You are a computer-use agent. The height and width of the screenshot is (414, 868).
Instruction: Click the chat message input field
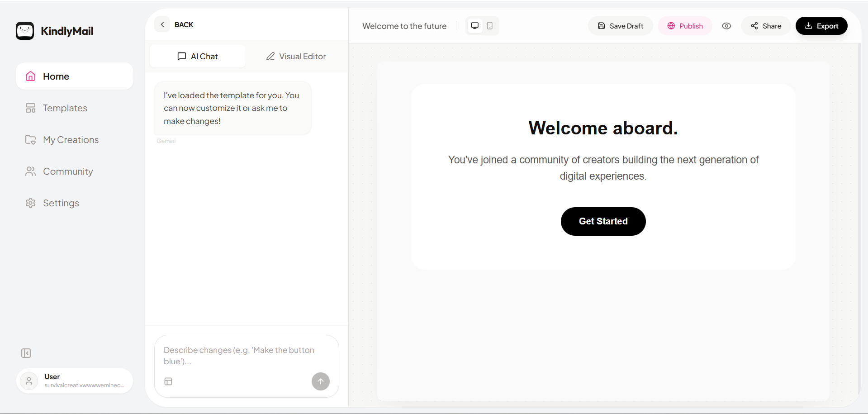239,356
